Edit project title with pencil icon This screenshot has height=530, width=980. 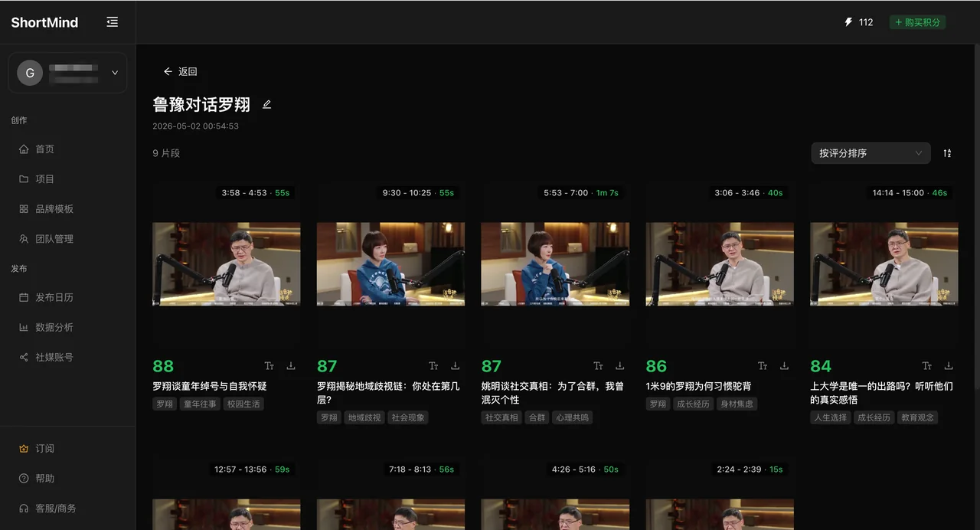tap(266, 104)
